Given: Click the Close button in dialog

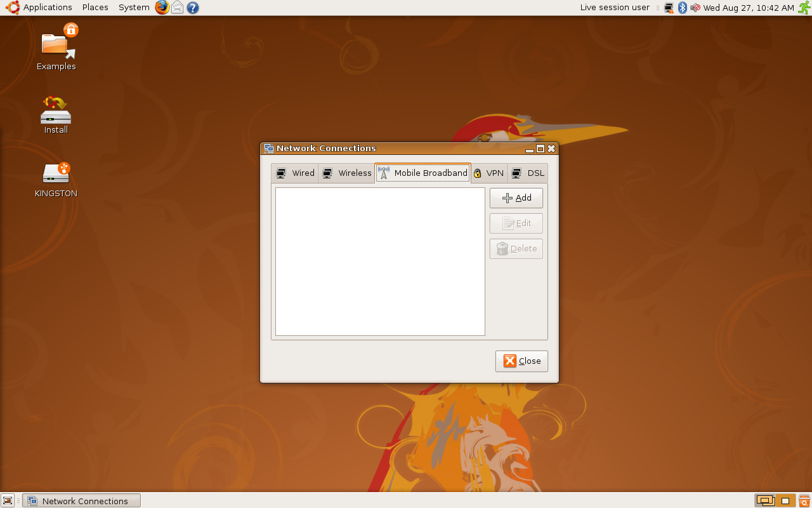Looking at the screenshot, I should pyautogui.click(x=521, y=361).
